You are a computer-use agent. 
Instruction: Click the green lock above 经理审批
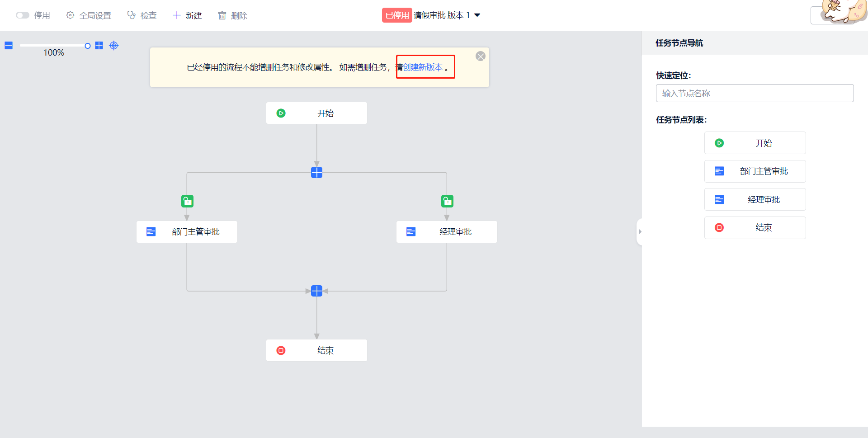click(447, 201)
